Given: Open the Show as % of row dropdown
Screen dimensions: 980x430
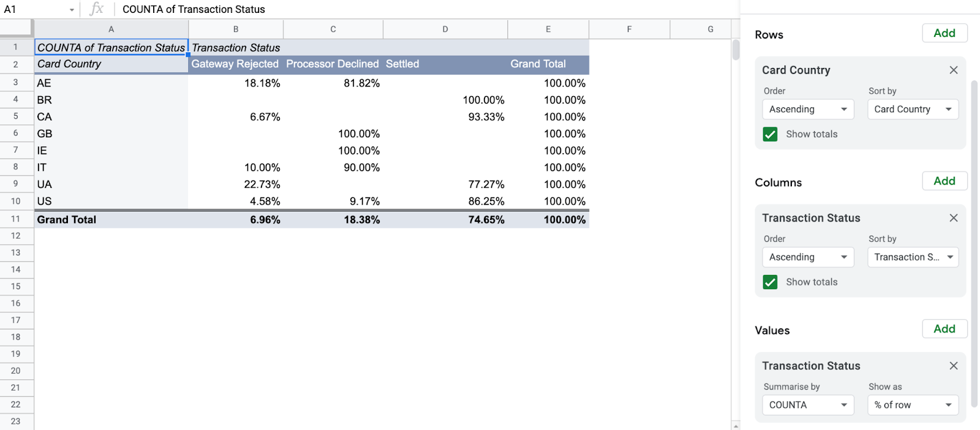Looking at the screenshot, I should pyautogui.click(x=913, y=405).
